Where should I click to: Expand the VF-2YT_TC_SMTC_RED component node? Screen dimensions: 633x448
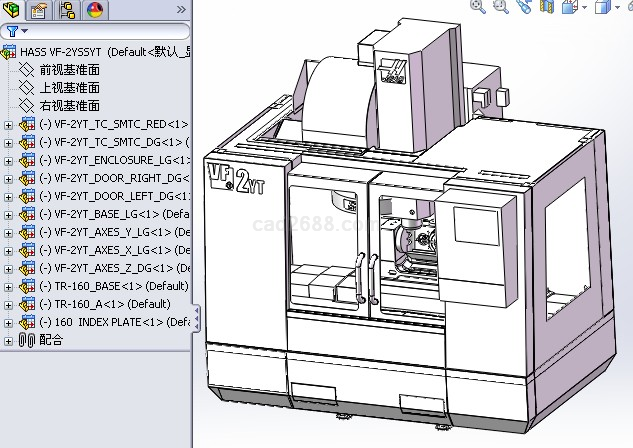[x=9, y=124]
